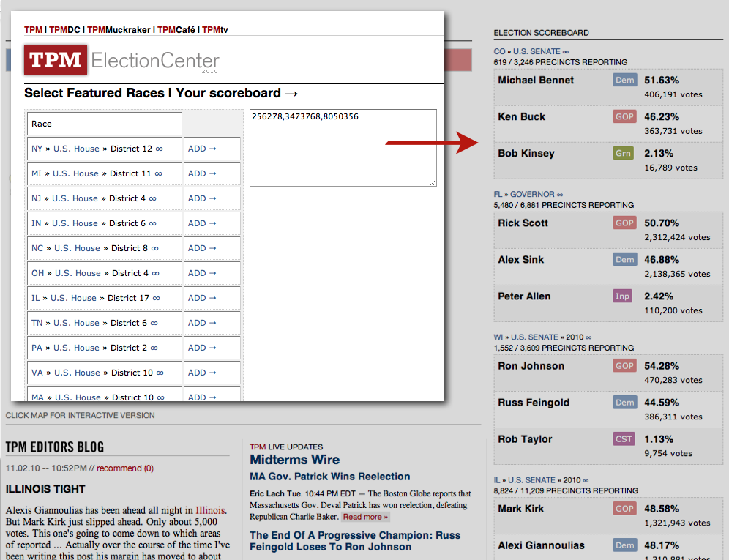Follow the Illinois link in blog post
Image resolution: width=729 pixels, height=560 pixels.
[x=210, y=510]
